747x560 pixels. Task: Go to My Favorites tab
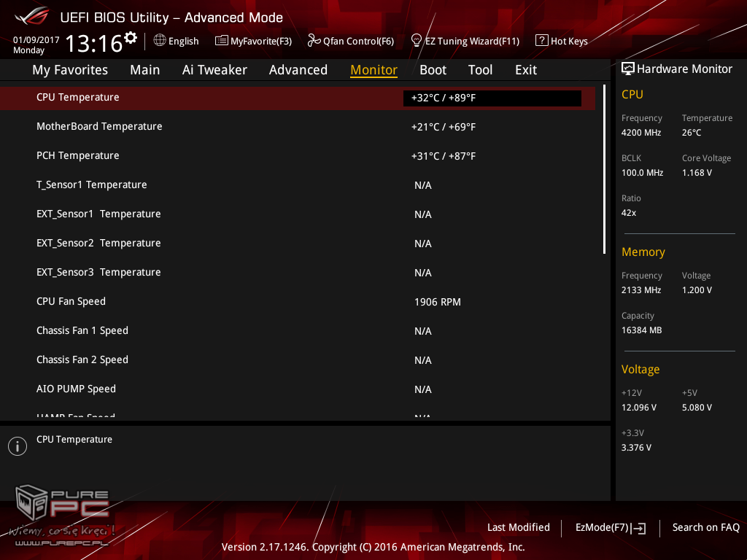coord(70,70)
